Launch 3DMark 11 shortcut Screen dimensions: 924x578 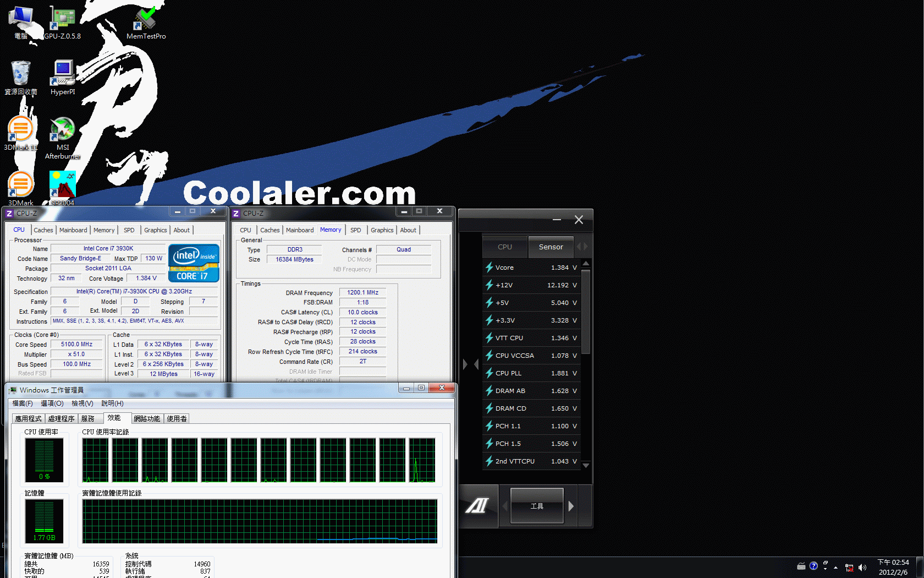pyautogui.click(x=20, y=133)
